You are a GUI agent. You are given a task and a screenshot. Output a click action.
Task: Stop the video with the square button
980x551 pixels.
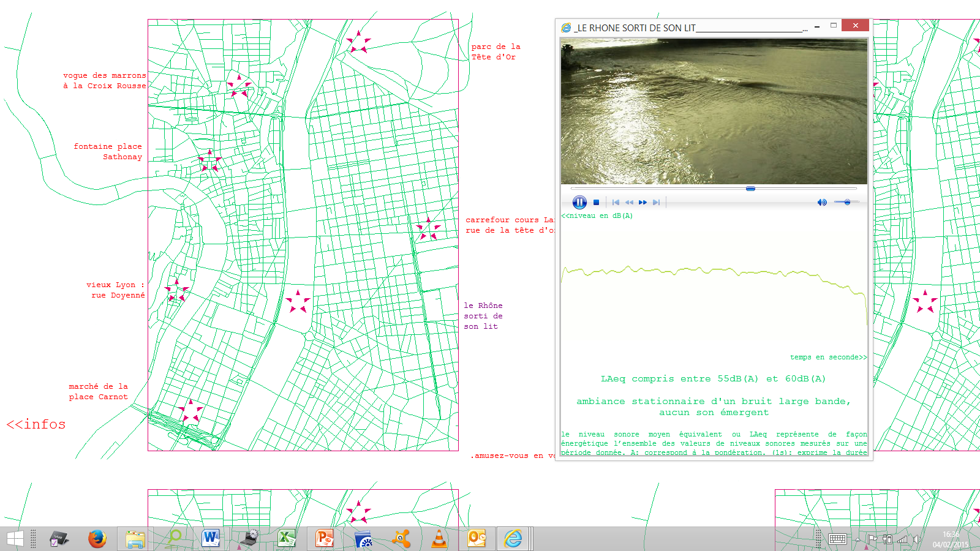coord(596,202)
